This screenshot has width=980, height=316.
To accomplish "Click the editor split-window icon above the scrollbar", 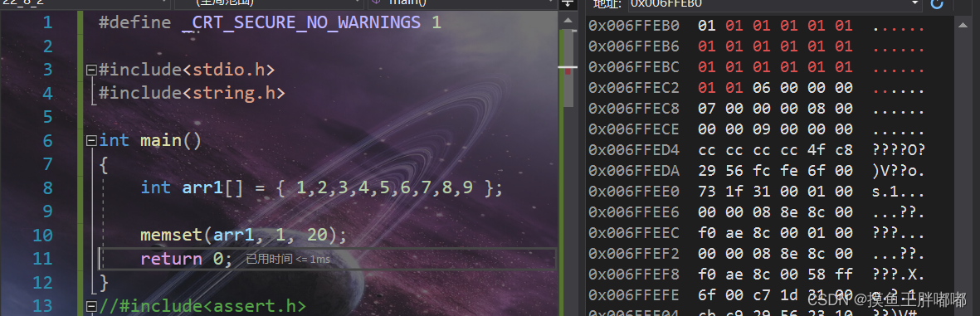I will (x=567, y=4).
